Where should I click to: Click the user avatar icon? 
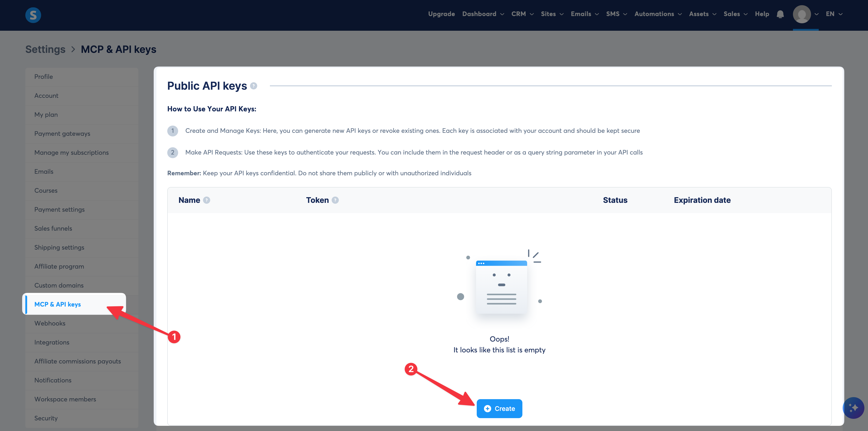click(802, 14)
